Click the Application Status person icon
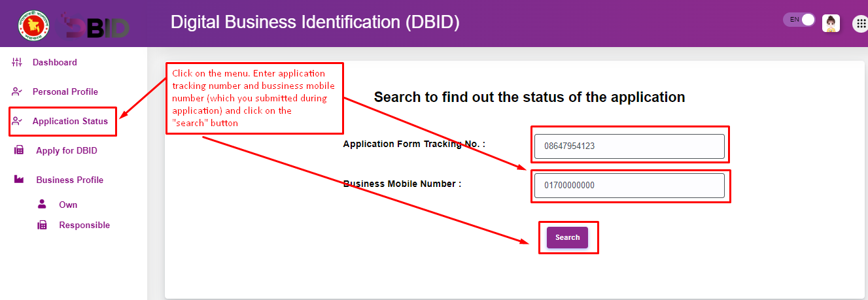 point(17,121)
